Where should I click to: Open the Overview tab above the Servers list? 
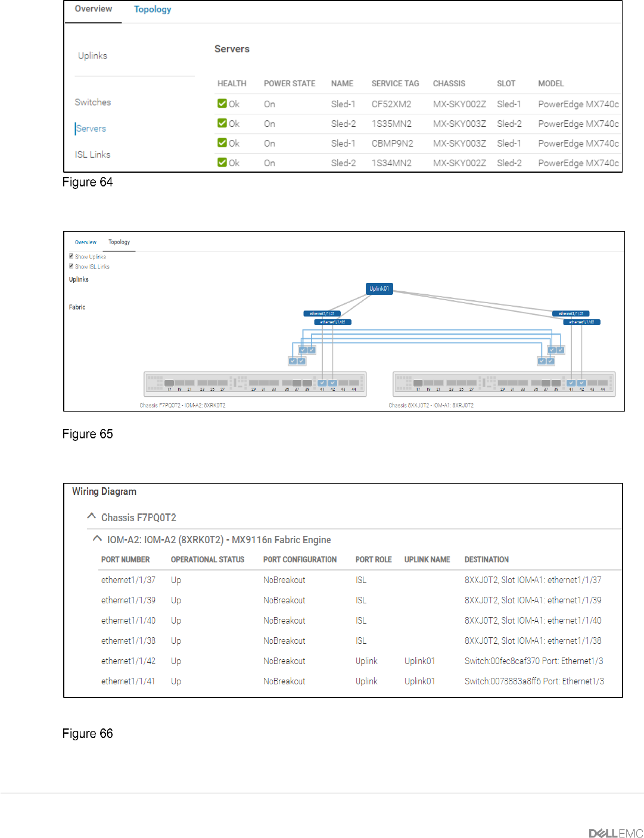pos(93,9)
